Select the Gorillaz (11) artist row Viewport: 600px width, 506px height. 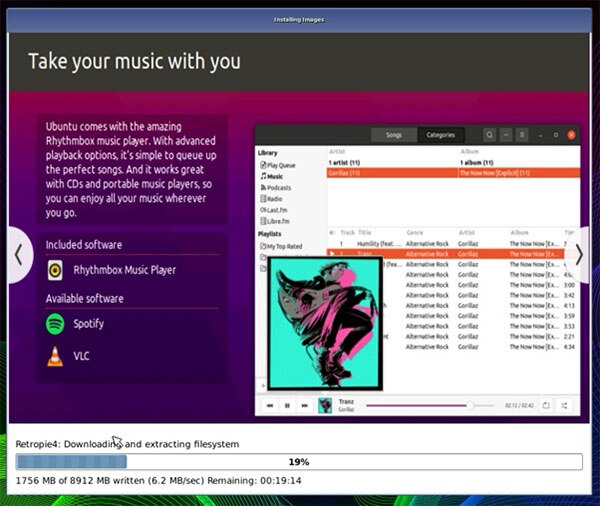[392, 173]
